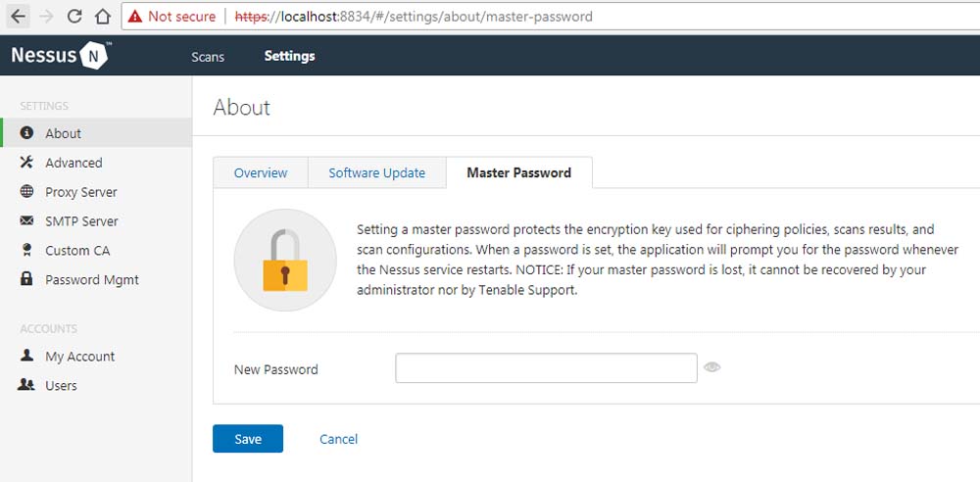Click the About info icon in sidebar
The width and height of the screenshot is (980, 482).
[26, 133]
